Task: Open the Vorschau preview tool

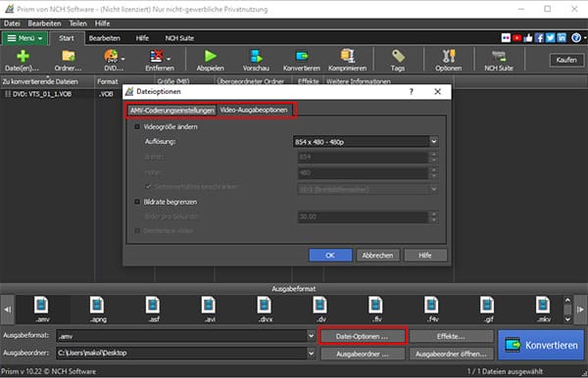Action: pos(256,56)
